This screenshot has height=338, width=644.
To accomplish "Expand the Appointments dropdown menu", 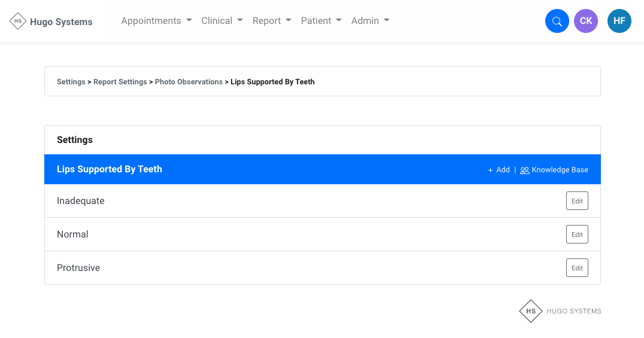I will [x=156, y=21].
